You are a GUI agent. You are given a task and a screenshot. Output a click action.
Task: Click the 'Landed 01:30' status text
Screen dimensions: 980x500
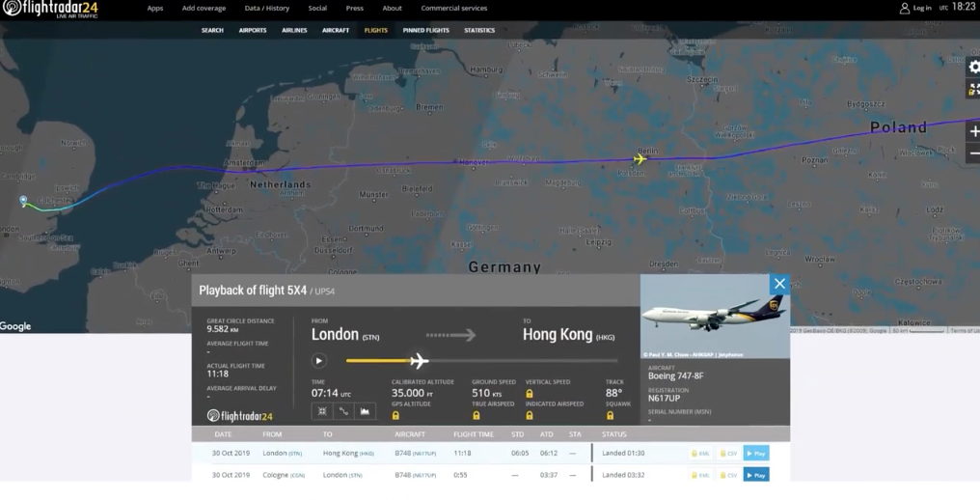coord(623,453)
